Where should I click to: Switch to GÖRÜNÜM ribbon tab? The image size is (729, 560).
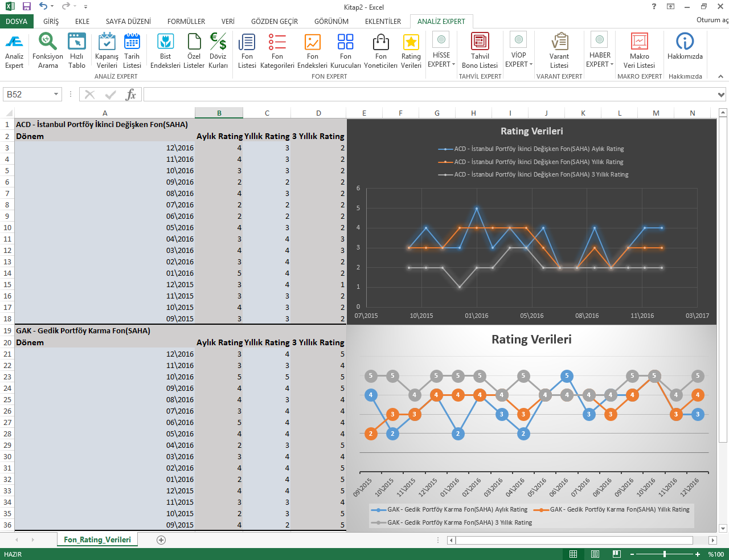pyautogui.click(x=331, y=22)
